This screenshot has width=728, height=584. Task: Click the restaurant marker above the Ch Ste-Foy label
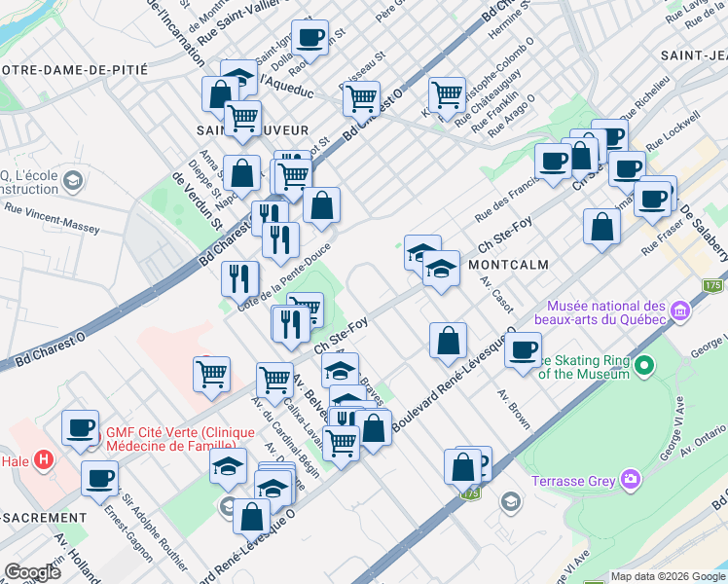(291, 327)
